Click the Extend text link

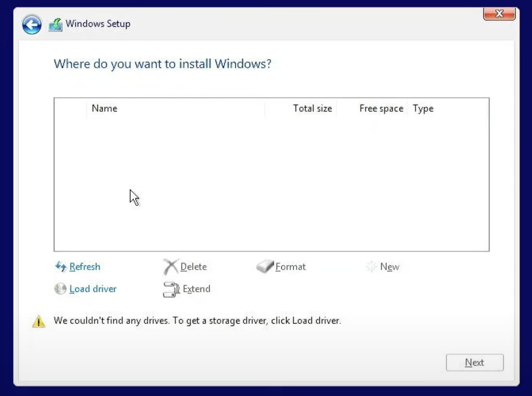(x=196, y=289)
